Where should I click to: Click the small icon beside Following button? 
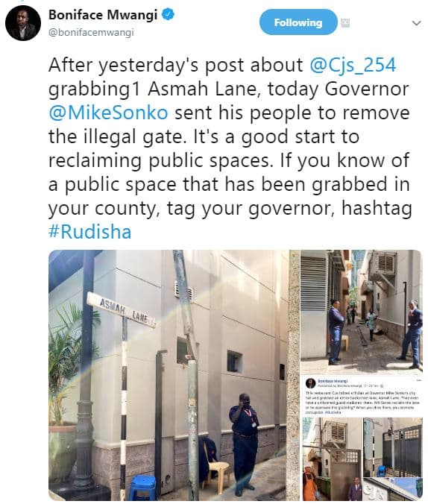[x=345, y=23]
